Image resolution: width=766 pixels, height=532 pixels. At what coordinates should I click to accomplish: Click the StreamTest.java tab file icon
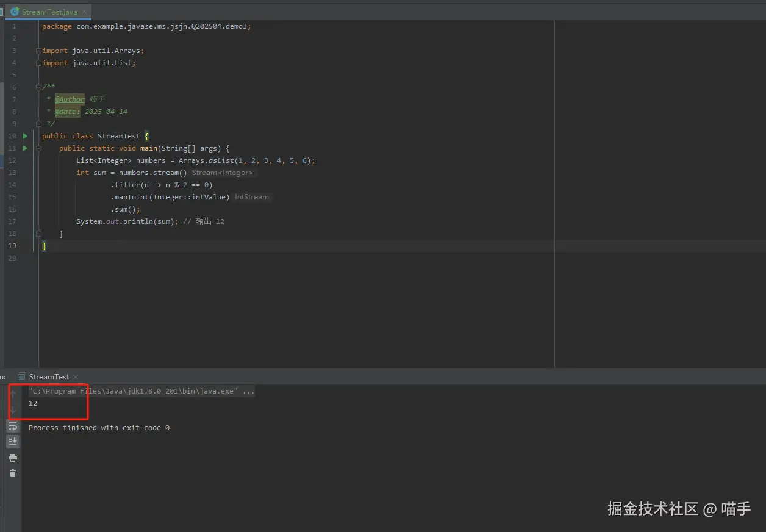coord(15,12)
